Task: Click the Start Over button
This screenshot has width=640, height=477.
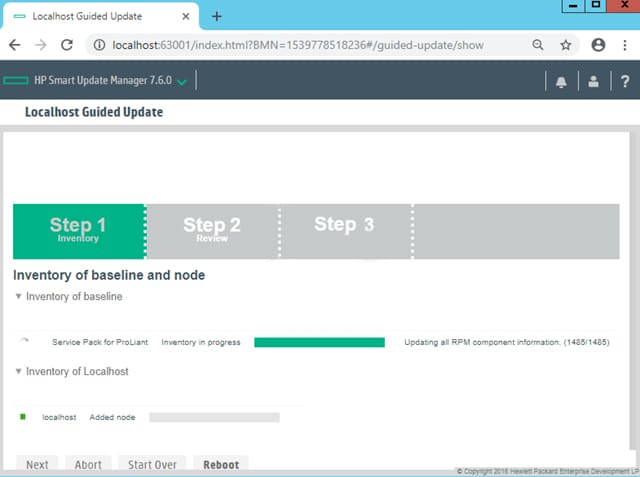Action: point(152,464)
